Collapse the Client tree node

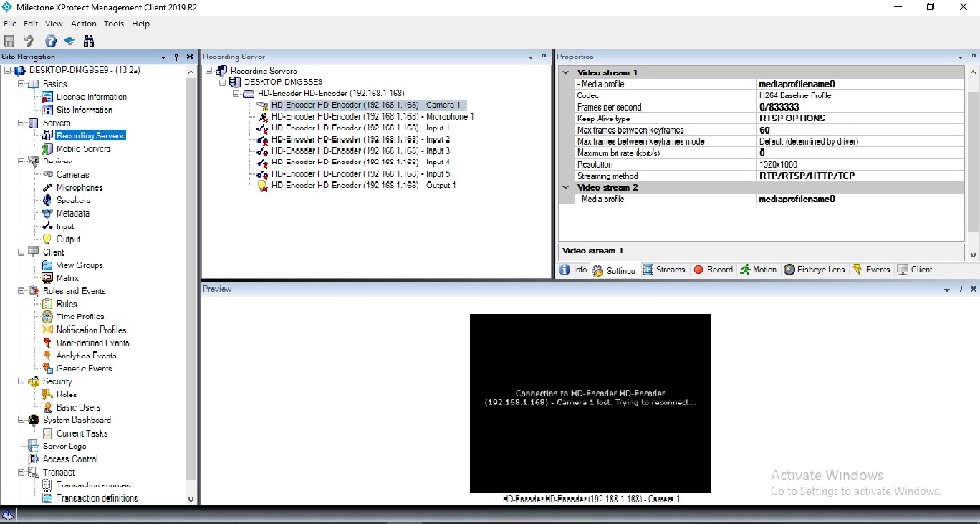coord(21,252)
